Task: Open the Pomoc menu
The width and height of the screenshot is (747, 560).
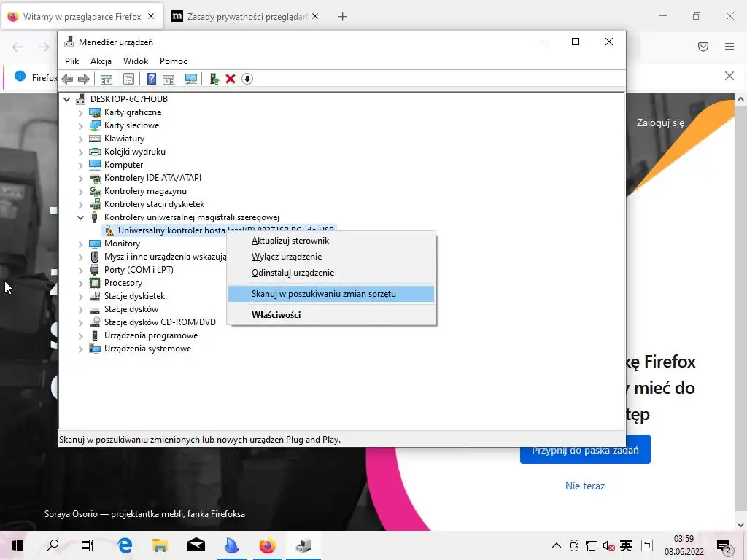Action: [174, 61]
